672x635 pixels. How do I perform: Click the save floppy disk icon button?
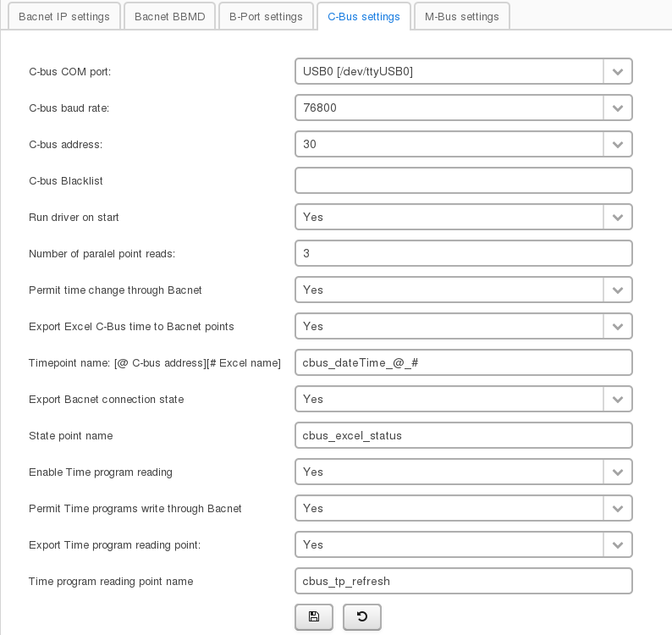314,616
